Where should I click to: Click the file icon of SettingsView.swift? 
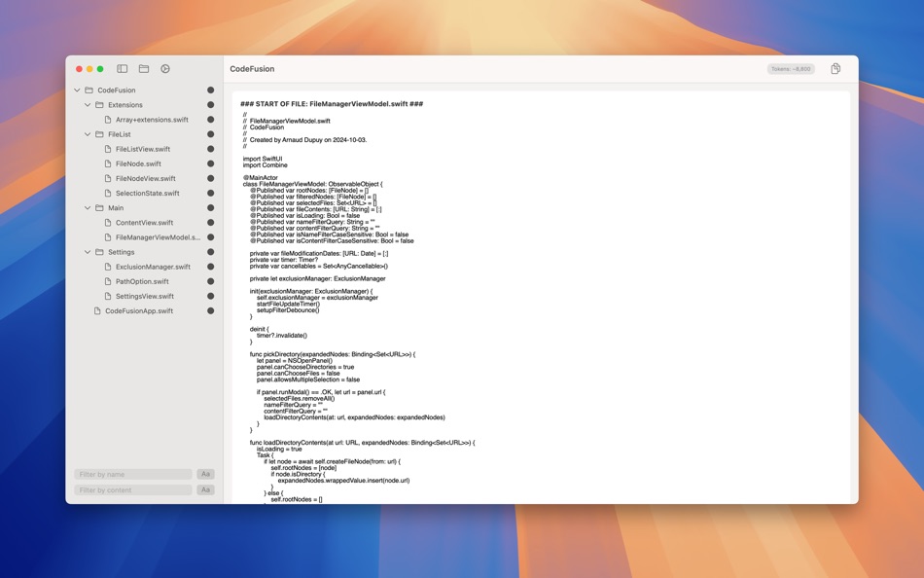108,297
